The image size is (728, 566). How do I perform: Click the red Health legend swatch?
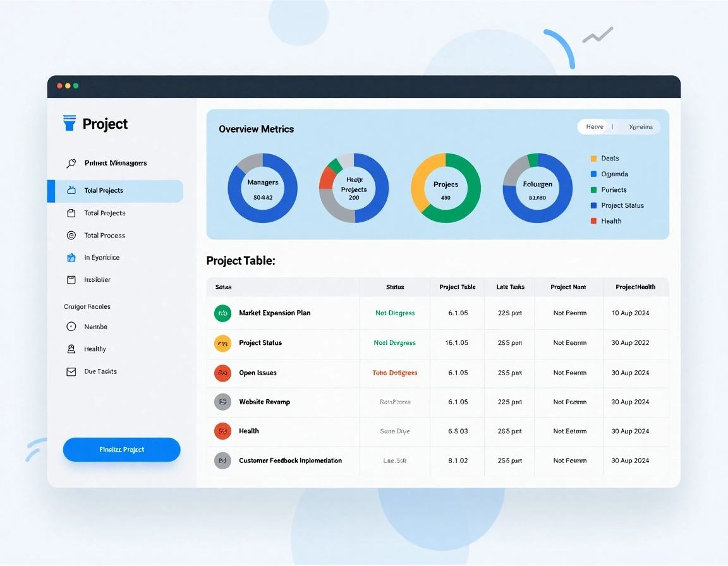[593, 221]
